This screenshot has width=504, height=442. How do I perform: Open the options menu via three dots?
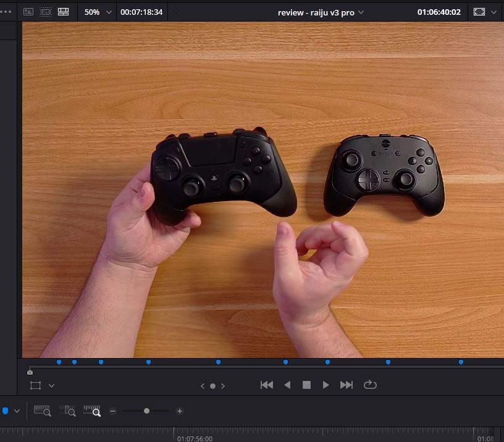(x=5, y=11)
